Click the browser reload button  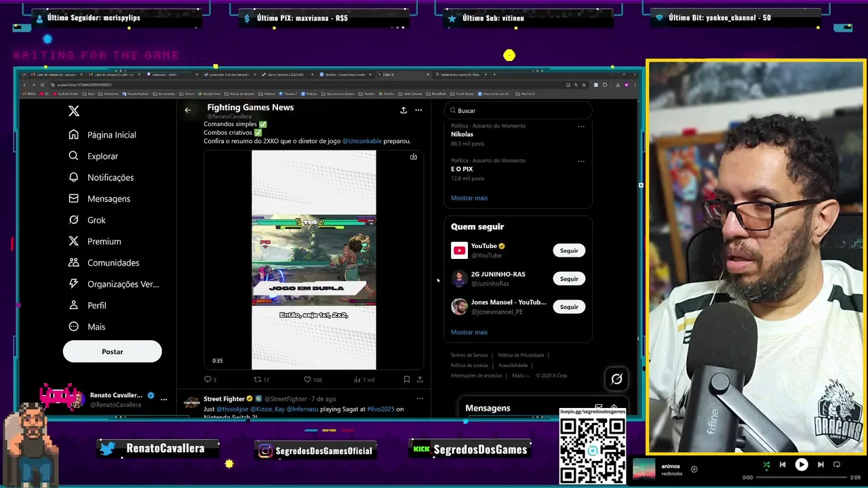click(x=41, y=85)
